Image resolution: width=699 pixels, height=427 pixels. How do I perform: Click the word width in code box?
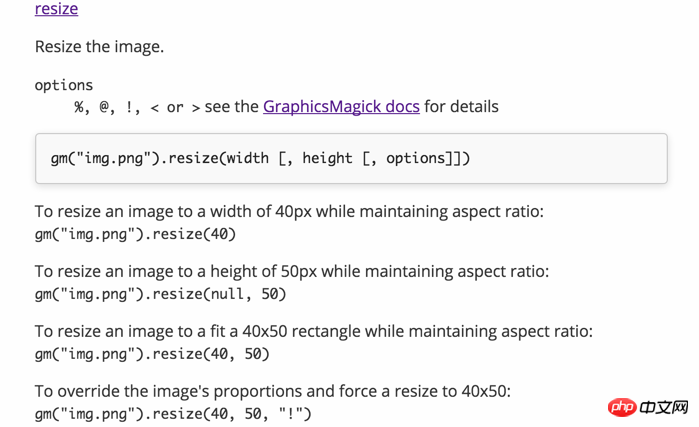[251, 158]
